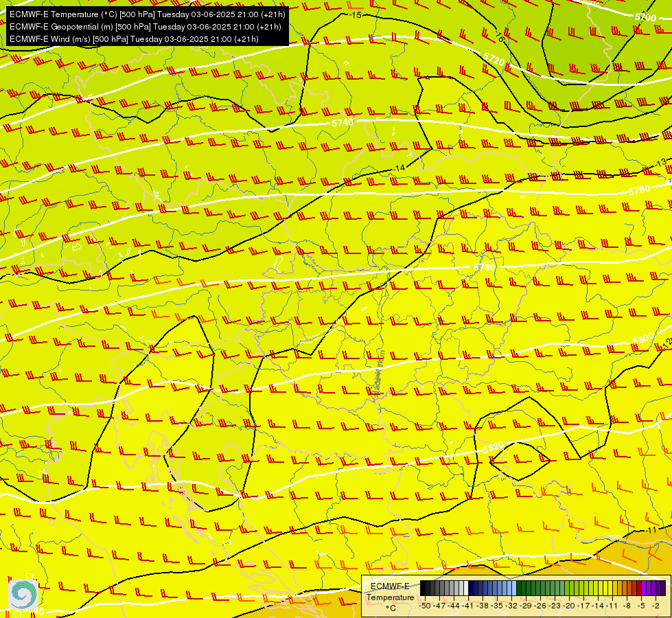Click the -15 isotherm label on the map
The width and height of the screenshot is (672, 618).
coord(356,15)
